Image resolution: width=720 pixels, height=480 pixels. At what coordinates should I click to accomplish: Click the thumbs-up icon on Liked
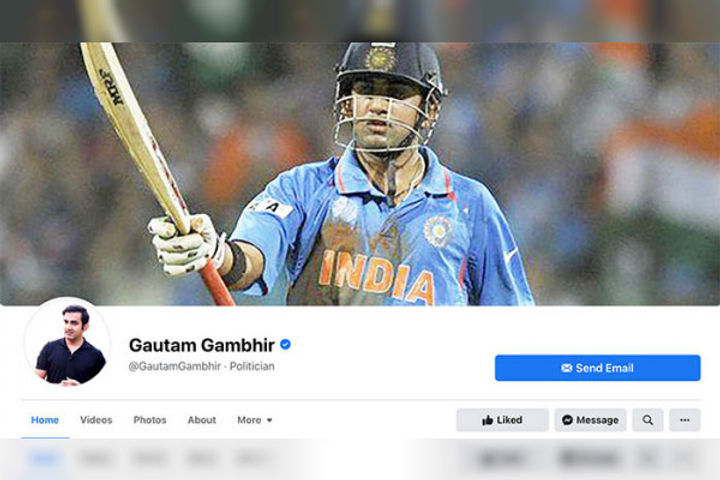click(x=488, y=420)
